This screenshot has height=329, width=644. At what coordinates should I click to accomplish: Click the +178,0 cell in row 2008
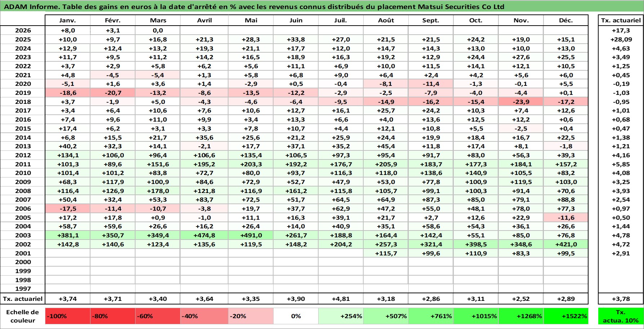pos(158,191)
